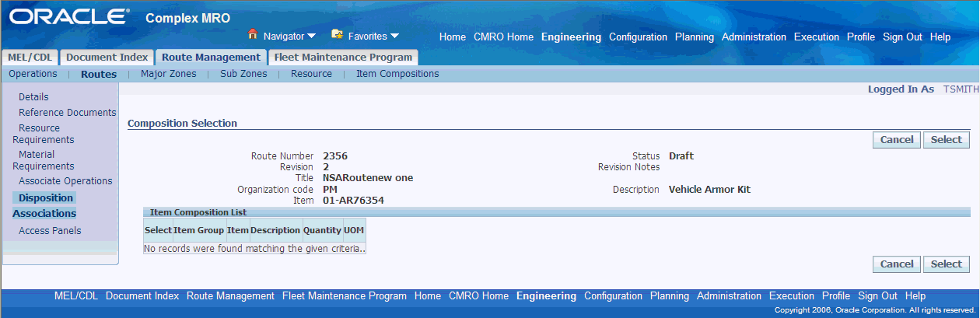The image size is (980, 318).
Task: Open the MEL/CDL tab
Action: pos(30,58)
